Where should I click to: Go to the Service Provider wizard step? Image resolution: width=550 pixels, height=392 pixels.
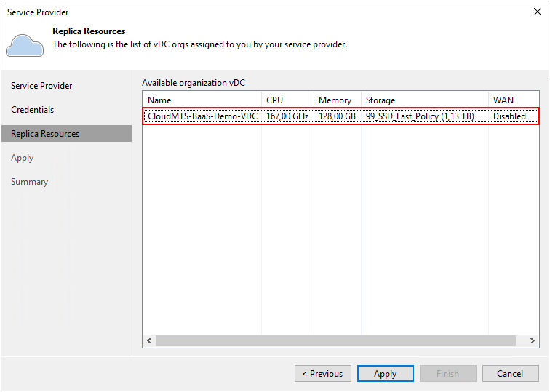[x=41, y=86]
